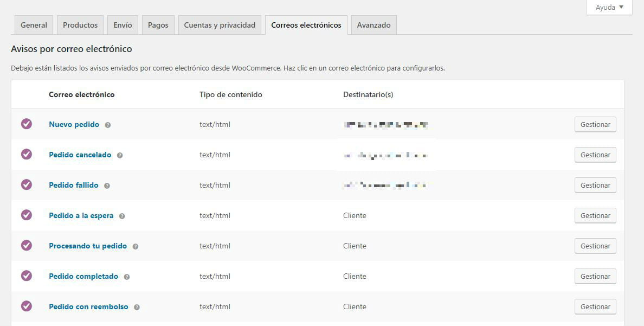Toggle the enabled indicator for Pedido a la espera
644x326 pixels.
27,215
